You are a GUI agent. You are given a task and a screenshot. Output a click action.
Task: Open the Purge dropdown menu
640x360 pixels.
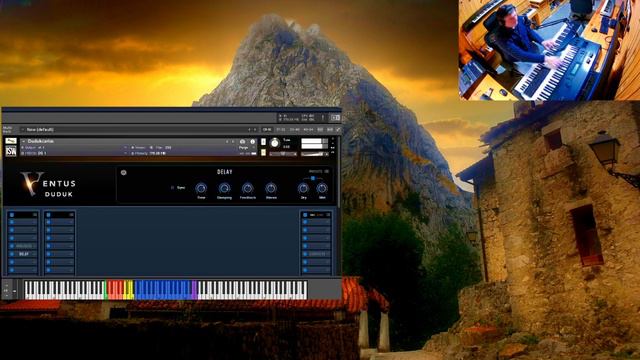[x=244, y=147]
